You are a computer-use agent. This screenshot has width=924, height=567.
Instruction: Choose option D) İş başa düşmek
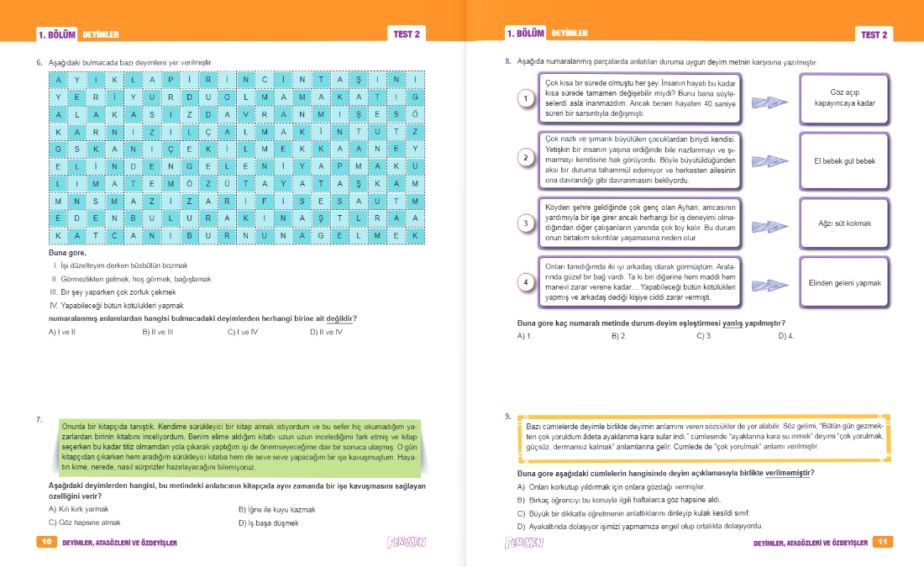click(x=268, y=522)
